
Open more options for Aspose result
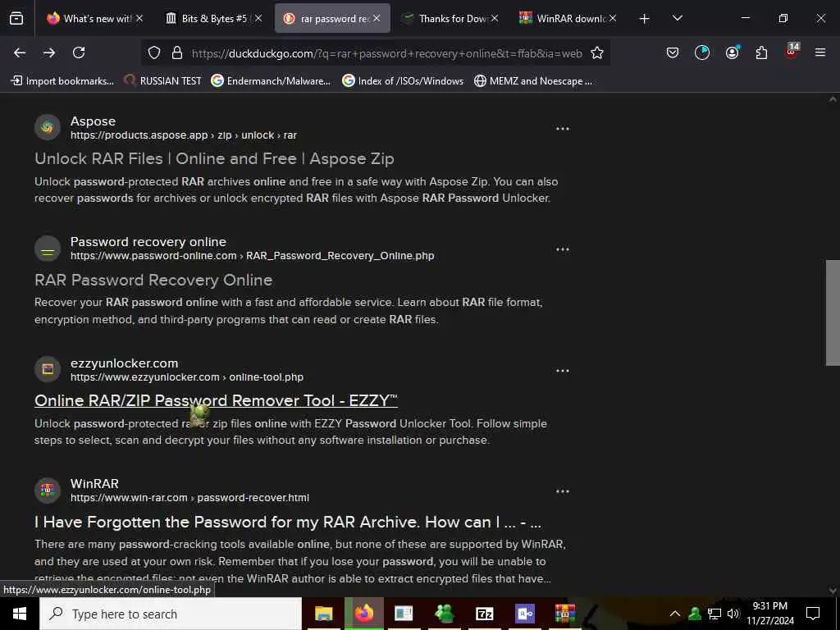pos(563,129)
